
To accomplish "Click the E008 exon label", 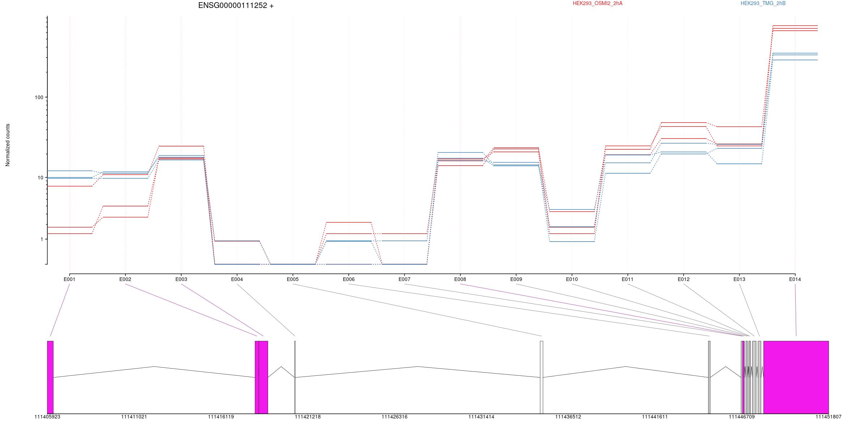I will tap(460, 279).
